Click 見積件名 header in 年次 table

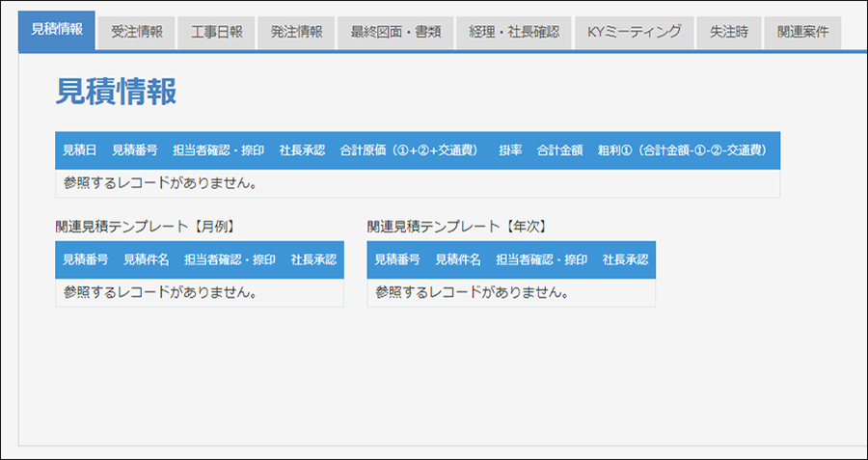pos(458,259)
